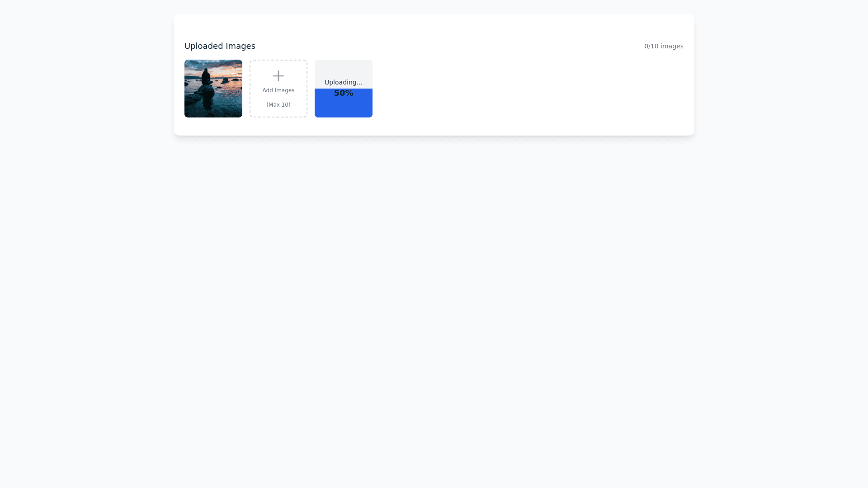Click the blue upload progress fill

(344, 108)
